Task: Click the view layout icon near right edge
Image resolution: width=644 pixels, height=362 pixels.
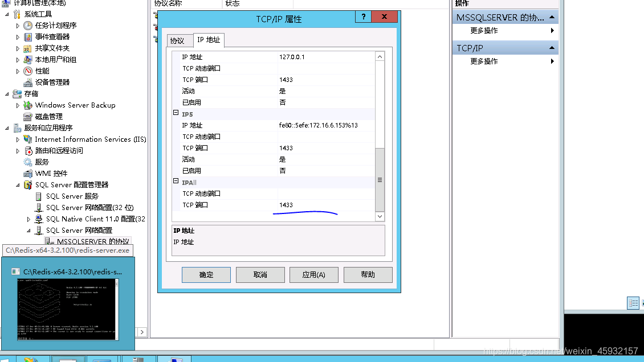Action: [x=633, y=302]
